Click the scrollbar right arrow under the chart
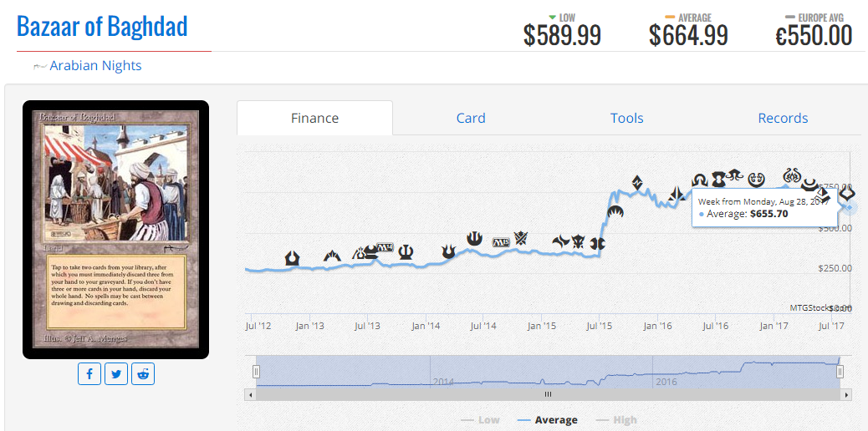The image size is (868, 431). 846,394
